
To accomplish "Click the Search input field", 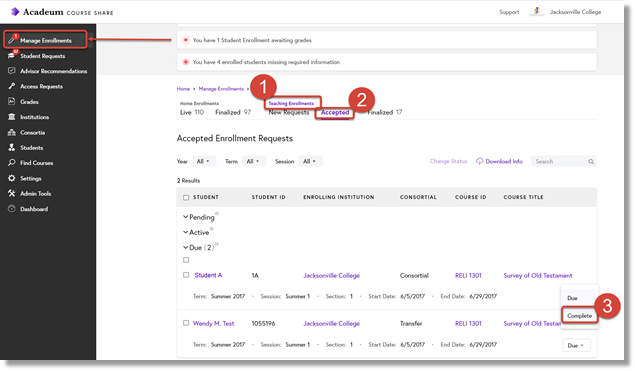I will [x=563, y=161].
